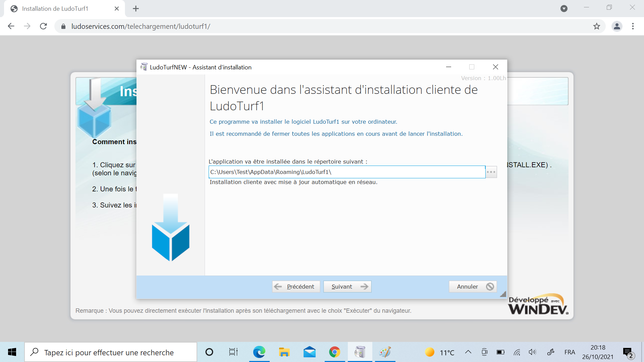Open the Chrome profile avatar

click(617, 26)
